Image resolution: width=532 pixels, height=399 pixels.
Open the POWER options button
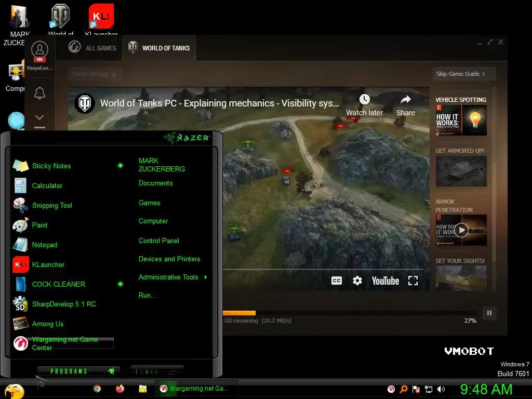tap(157, 371)
